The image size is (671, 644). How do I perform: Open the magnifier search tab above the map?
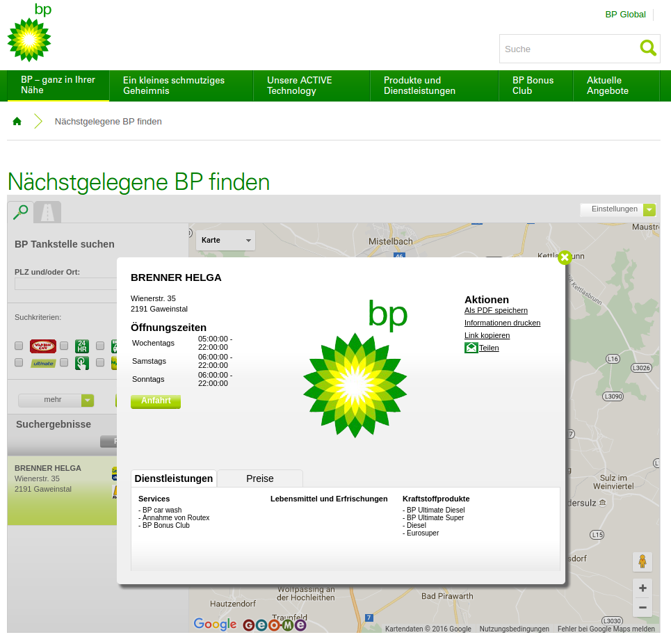coord(20,212)
